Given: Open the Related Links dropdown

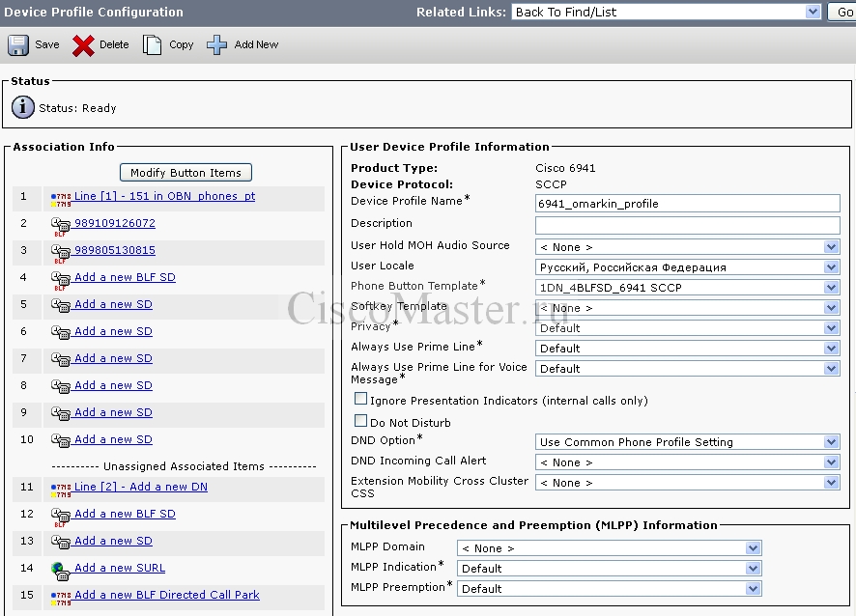Looking at the screenshot, I should point(666,12).
